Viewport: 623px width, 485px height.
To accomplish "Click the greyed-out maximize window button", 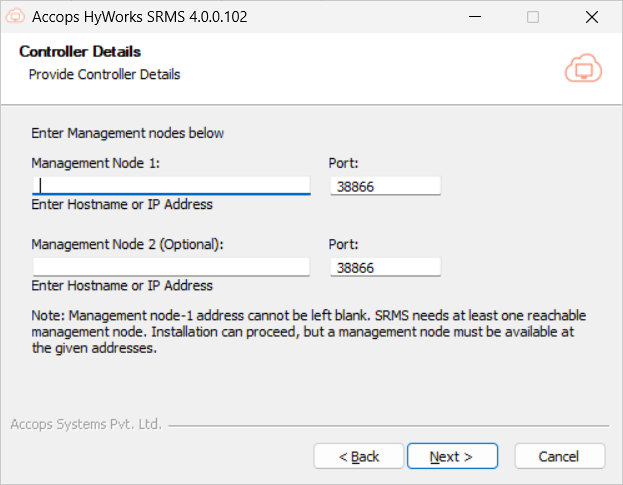I will click(x=533, y=17).
